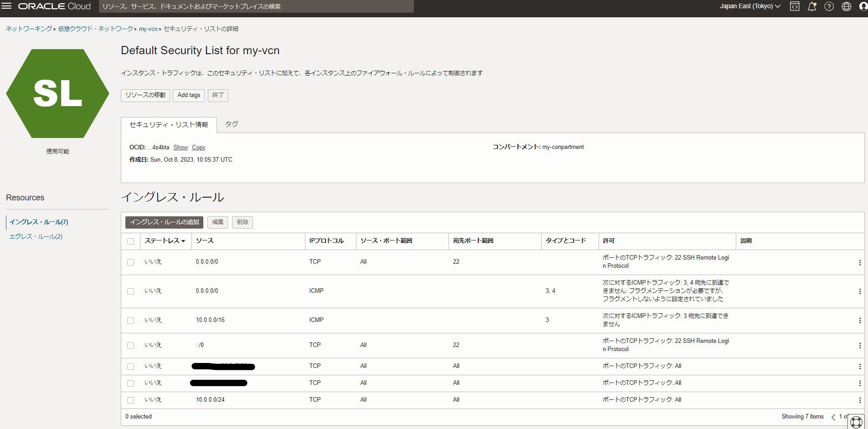Check the 0.0.0.0/0 TCP port 22 rule
The image size is (868, 429).
point(131,262)
